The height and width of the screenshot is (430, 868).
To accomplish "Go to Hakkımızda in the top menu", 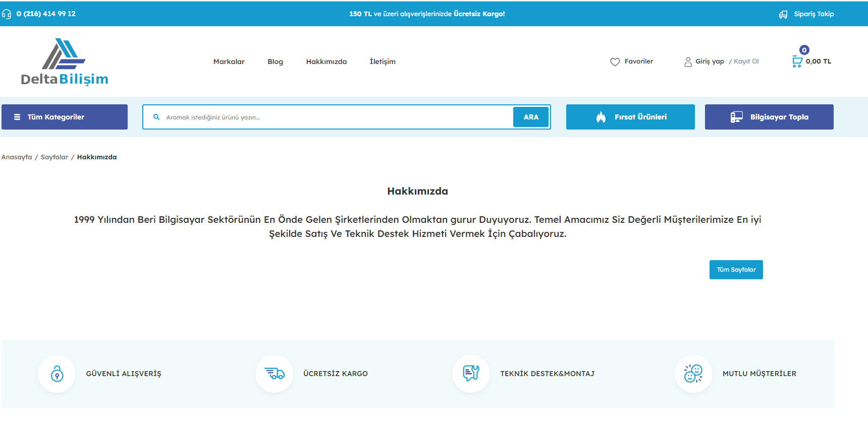I will pyautogui.click(x=326, y=62).
